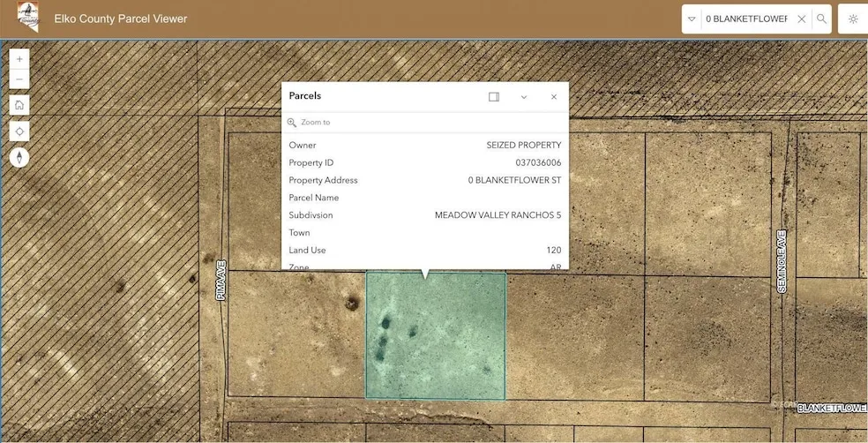Run the search with magnifier icon

click(x=821, y=19)
